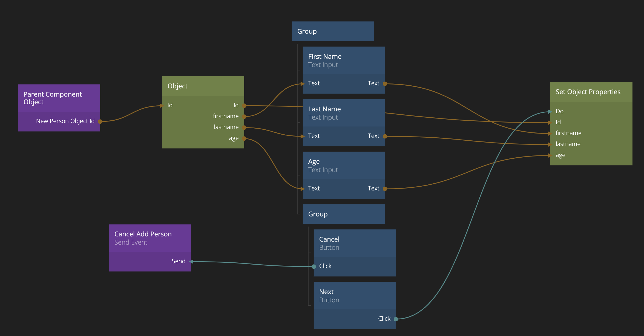This screenshot has height=336, width=644.
Task: Click the Cancel button's Click port
Action: pyautogui.click(x=314, y=267)
